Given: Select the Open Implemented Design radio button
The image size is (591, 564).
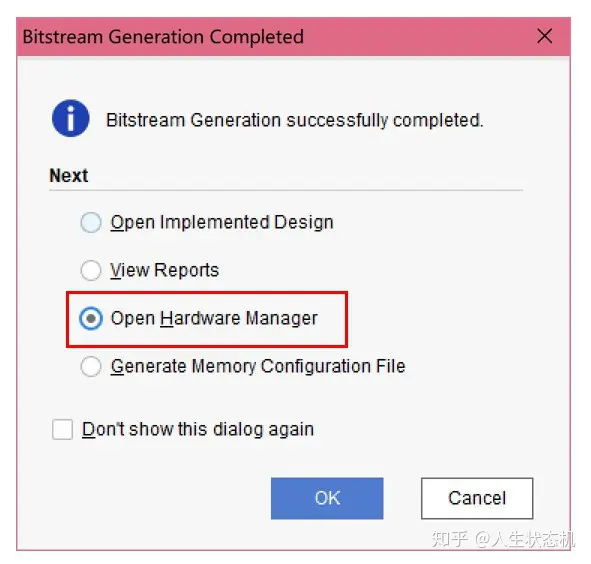Looking at the screenshot, I should tap(91, 222).
